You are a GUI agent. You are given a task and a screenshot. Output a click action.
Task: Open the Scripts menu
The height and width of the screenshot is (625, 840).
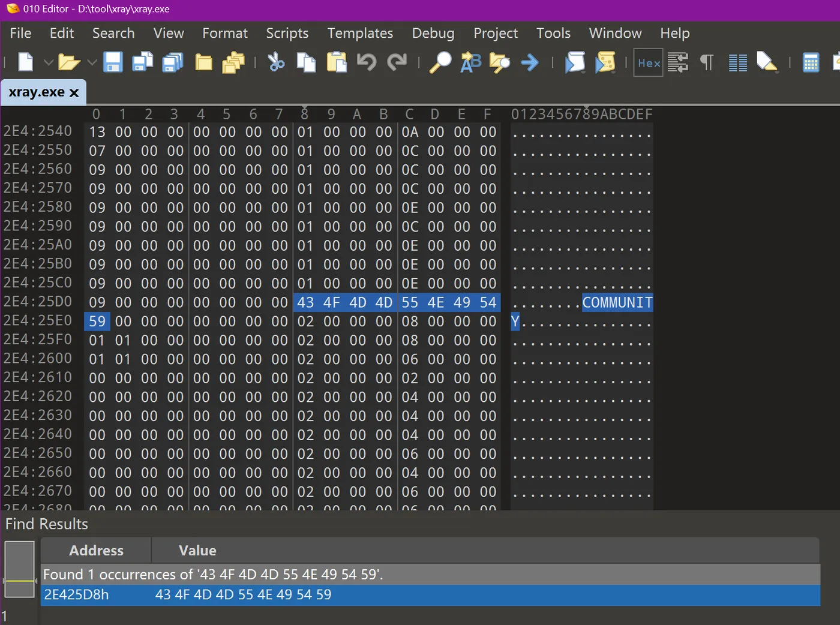287,33
